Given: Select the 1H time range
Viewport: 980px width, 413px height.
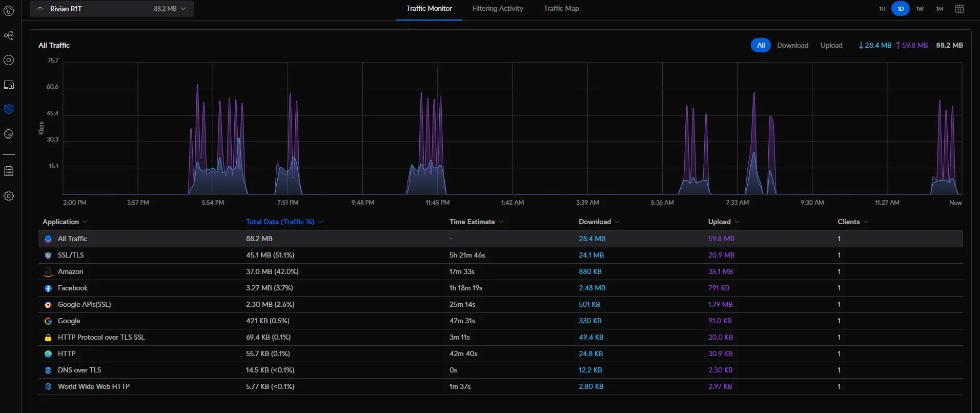Looking at the screenshot, I should click(x=882, y=9).
